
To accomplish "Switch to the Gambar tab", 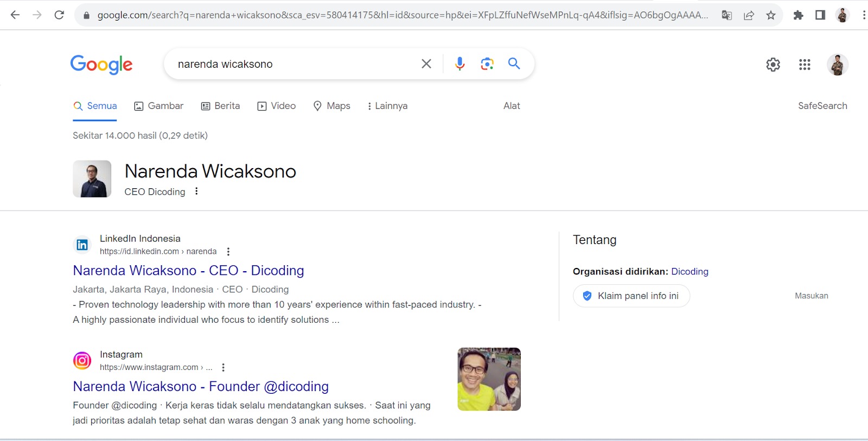I will (159, 106).
